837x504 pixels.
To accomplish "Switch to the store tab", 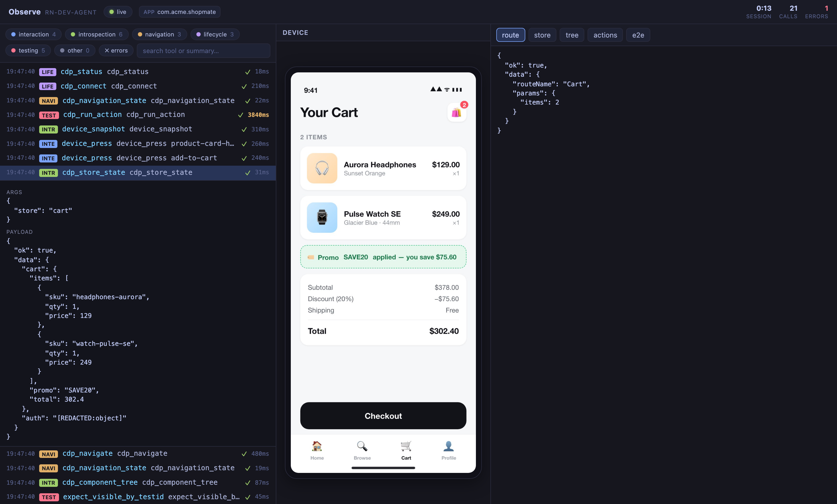I will pos(542,35).
